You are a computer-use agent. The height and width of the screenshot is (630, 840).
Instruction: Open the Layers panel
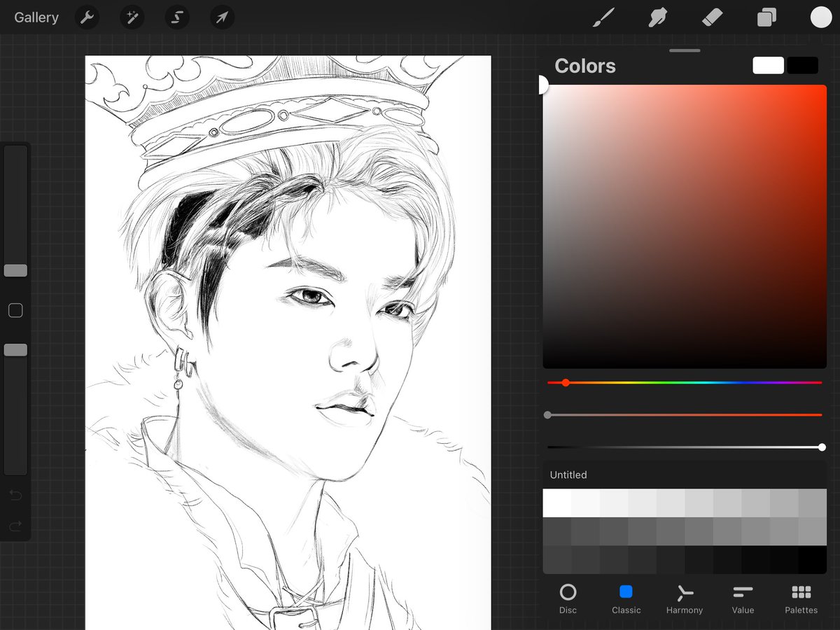tap(766, 17)
